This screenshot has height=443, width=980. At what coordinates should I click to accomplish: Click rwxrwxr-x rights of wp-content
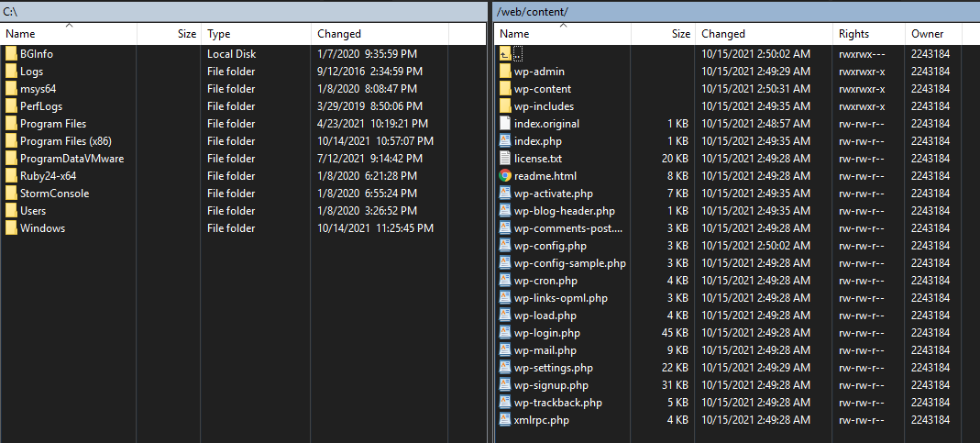(862, 89)
